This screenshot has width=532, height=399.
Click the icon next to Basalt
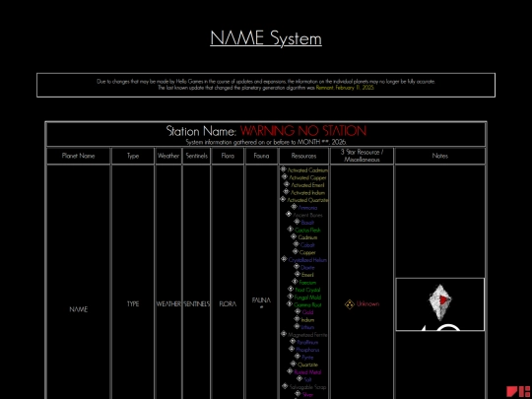[297, 222]
